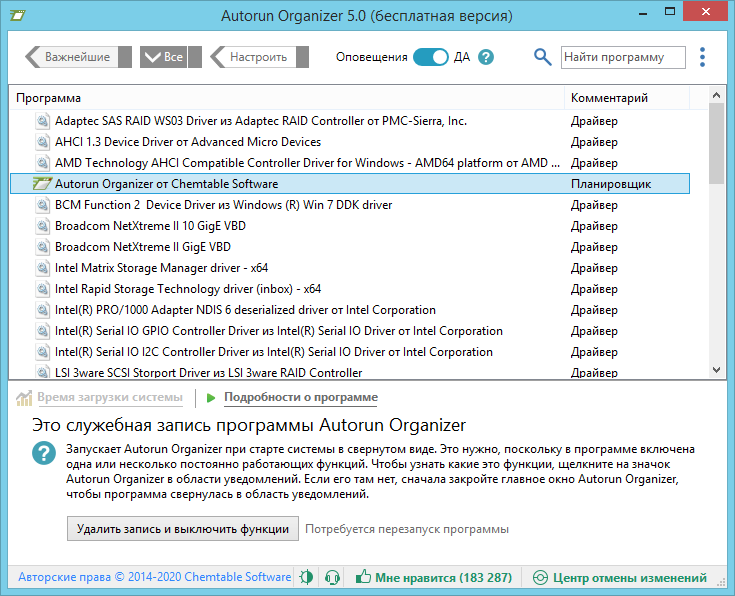The image size is (735, 596).
Task: Click the scrollbar down arrow
Action: 716,370
